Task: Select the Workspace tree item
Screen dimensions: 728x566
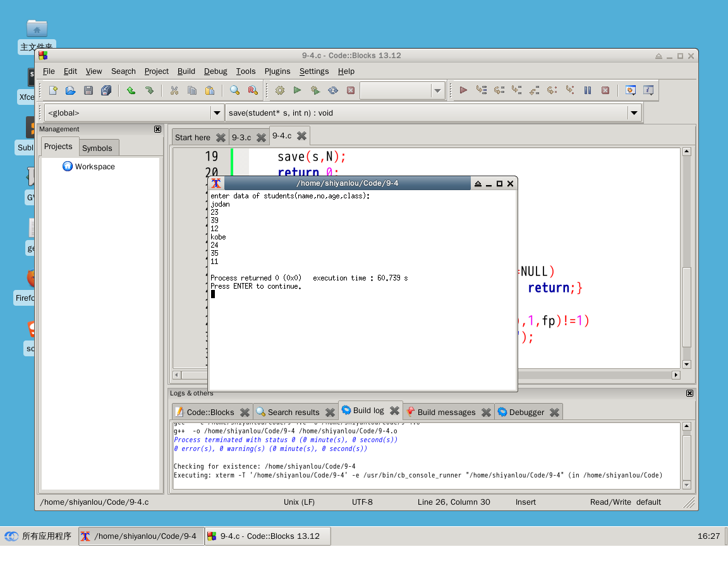Action: point(95,167)
